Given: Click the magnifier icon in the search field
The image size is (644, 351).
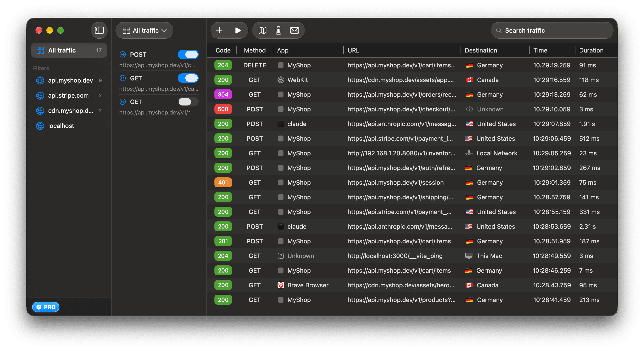Looking at the screenshot, I should click(x=499, y=30).
